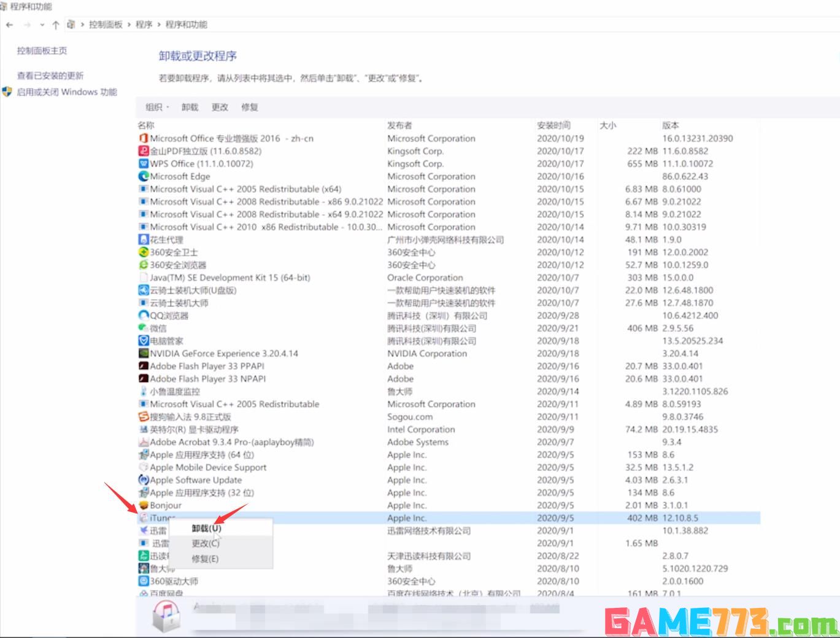
Task: Open the 组织 dropdown in the toolbar
Action: pyautogui.click(x=157, y=107)
